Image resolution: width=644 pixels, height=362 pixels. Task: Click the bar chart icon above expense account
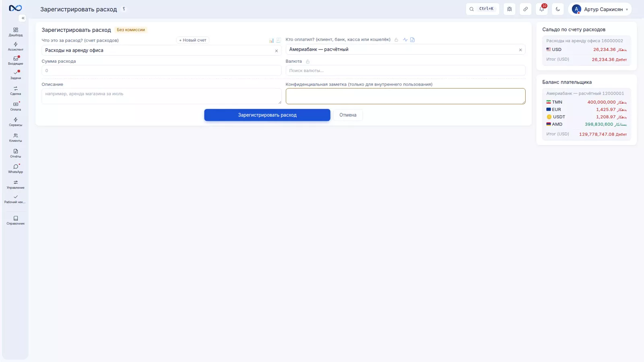[x=271, y=40]
